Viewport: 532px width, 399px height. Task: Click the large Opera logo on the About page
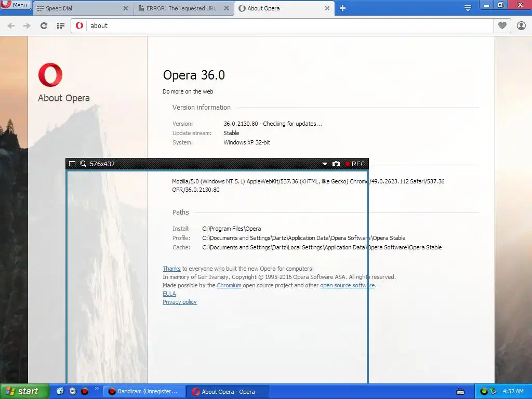coord(50,75)
